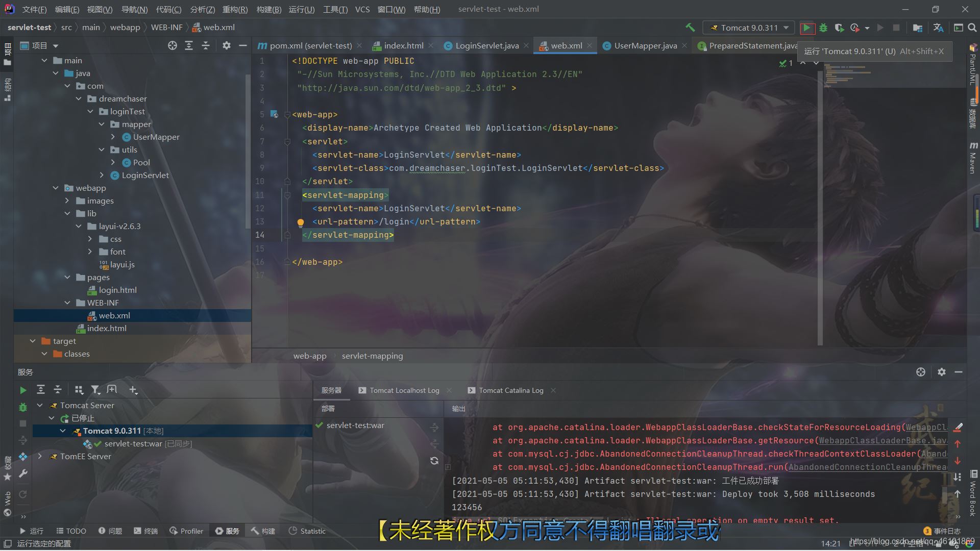Expand the TomEE Server node
The width and height of the screenshot is (980, 551).
click(40, 456)
